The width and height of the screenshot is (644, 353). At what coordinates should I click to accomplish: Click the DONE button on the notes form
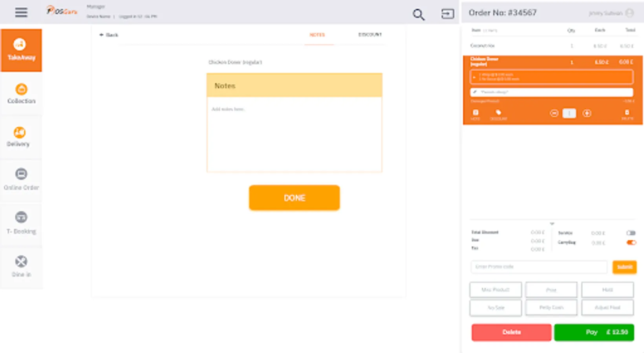coord(294,198)
